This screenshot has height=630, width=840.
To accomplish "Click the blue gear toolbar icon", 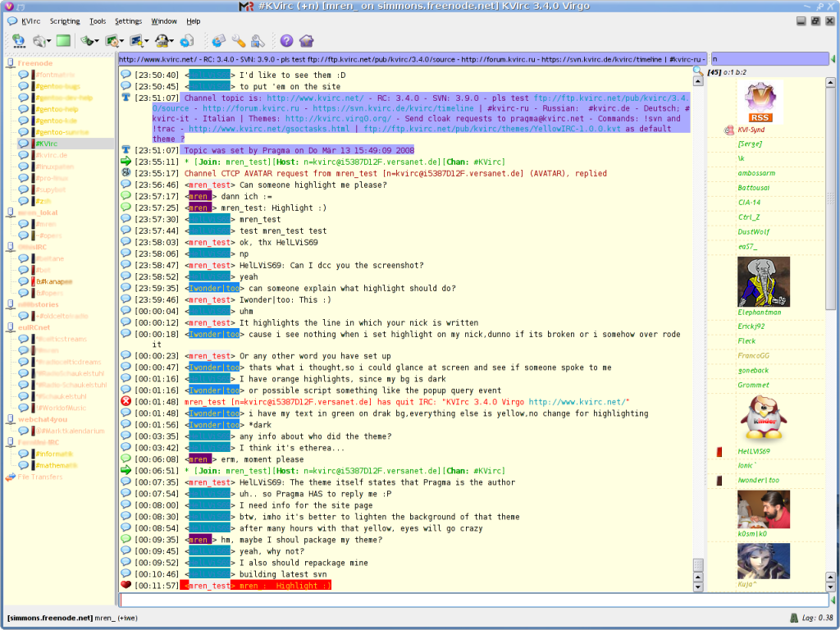I will point(186,41).
